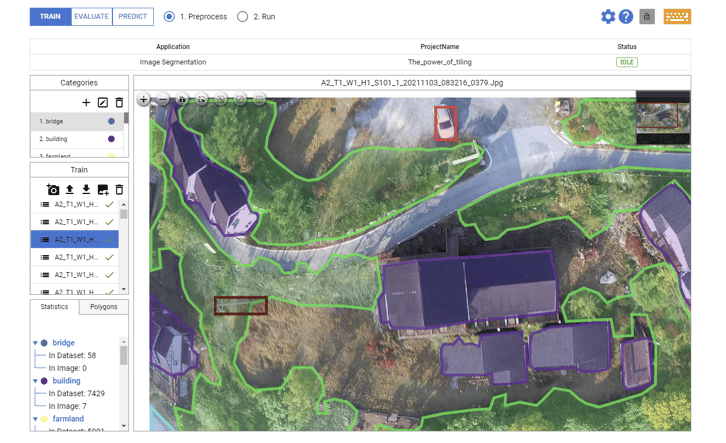Click the bridge label in Statistics
Viewport: 726px width, 443px height.
[x=63, y=343]
